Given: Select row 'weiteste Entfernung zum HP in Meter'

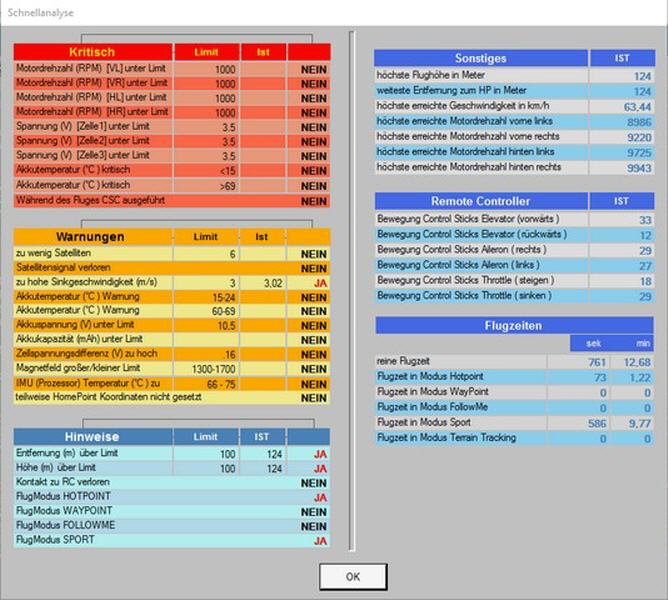Looking at the screenshot, I should click(515, 91).
